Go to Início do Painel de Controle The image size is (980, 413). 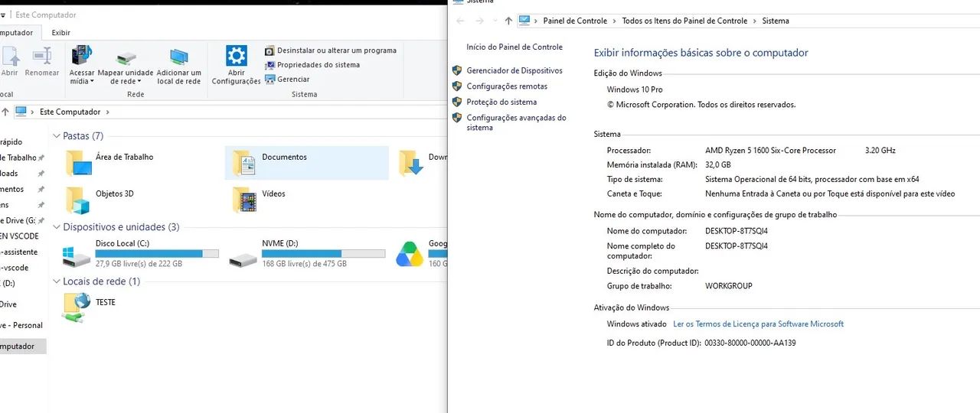(514, 47)
